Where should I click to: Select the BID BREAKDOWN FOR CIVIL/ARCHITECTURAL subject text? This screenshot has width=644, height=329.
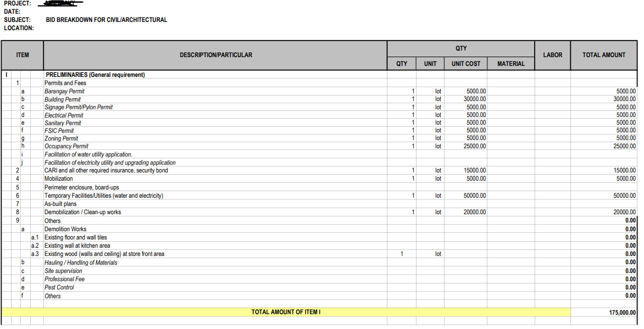tap(107, 20)
